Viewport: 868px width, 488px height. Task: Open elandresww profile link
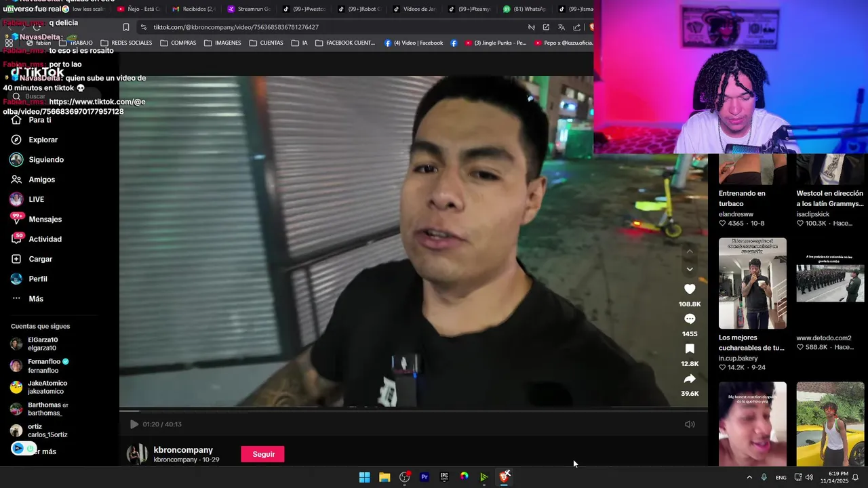pos(736,214)
